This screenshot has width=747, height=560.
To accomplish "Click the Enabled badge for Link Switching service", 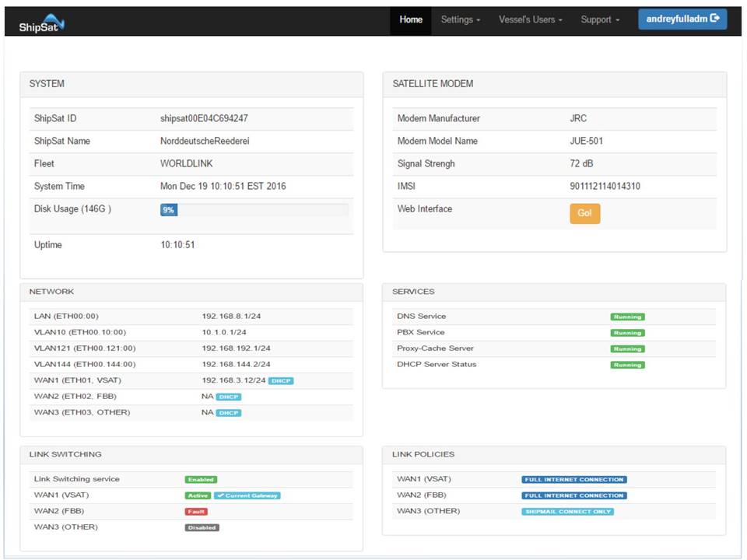I will tap(201, 480).
